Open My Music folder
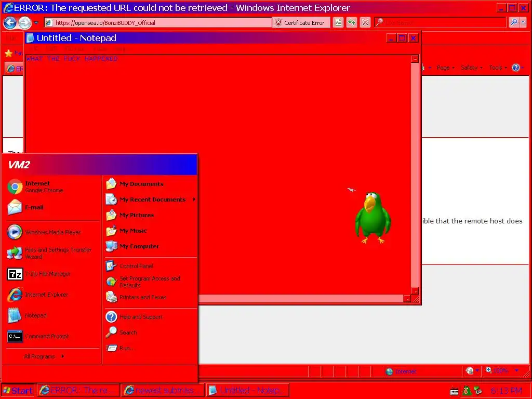This screenshot has height=399, width=532. click(150, 231)
